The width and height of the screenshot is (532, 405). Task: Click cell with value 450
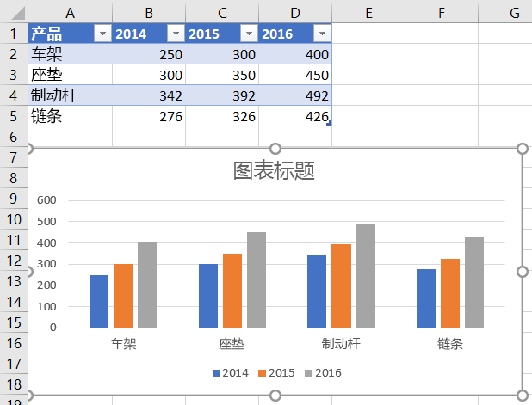pyautogui.click(x=295, y=75)
